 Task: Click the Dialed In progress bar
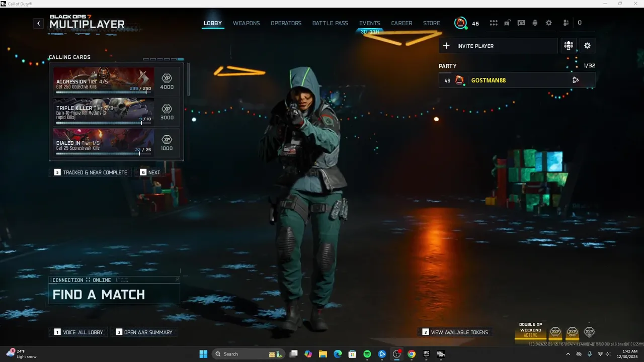point(104,154)
